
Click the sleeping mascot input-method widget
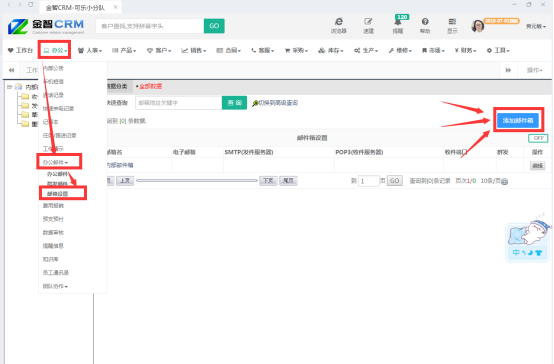click(x=528, y=240)
